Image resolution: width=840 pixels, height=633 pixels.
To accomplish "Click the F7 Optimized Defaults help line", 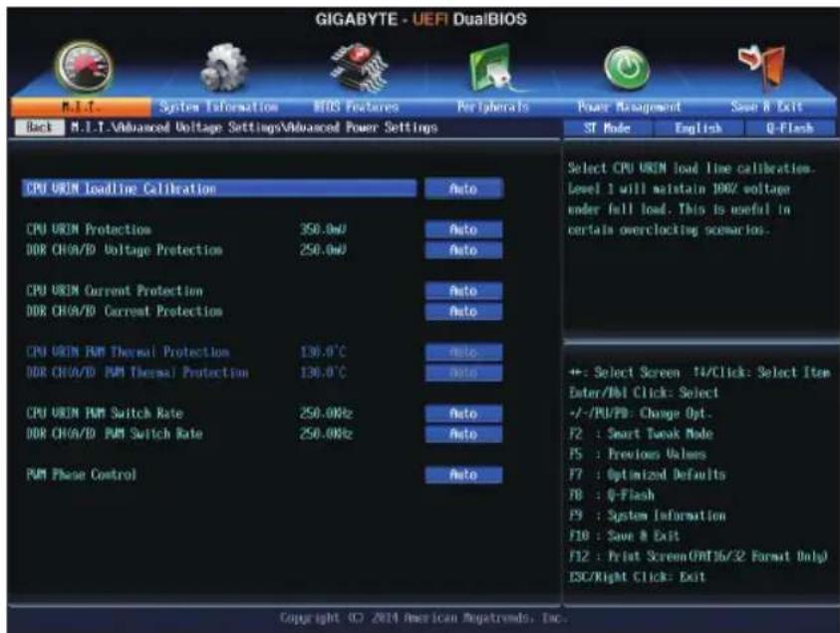I will tap(647, 475).
